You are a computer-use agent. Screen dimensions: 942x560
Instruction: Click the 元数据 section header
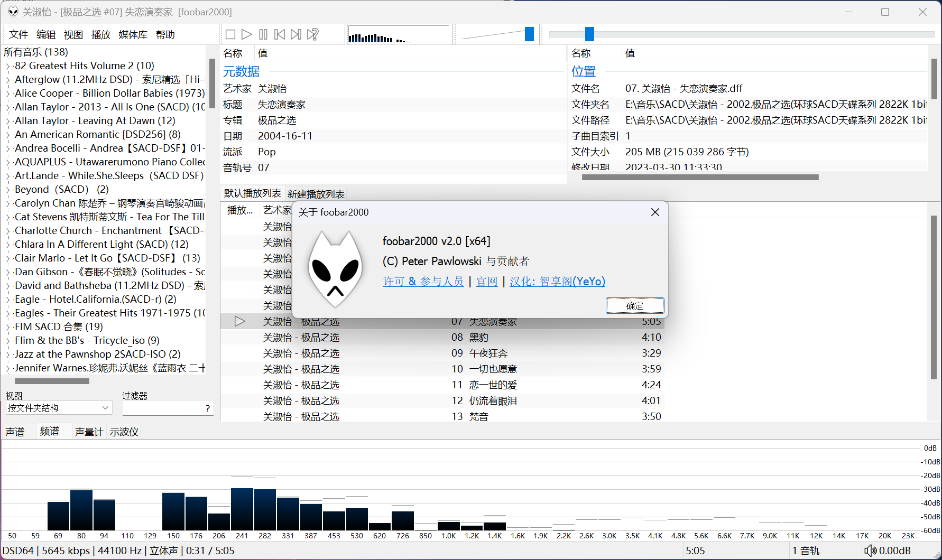pos(241,71)
